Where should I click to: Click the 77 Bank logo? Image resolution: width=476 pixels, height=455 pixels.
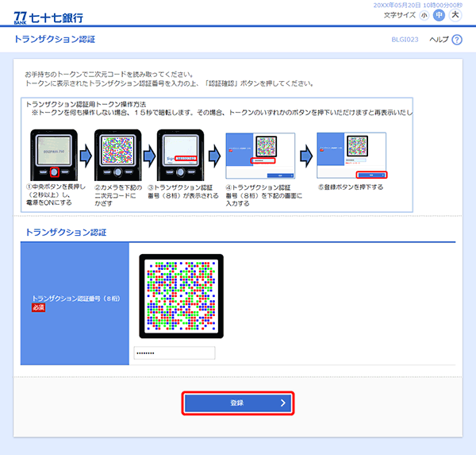(x=48, y=17)
